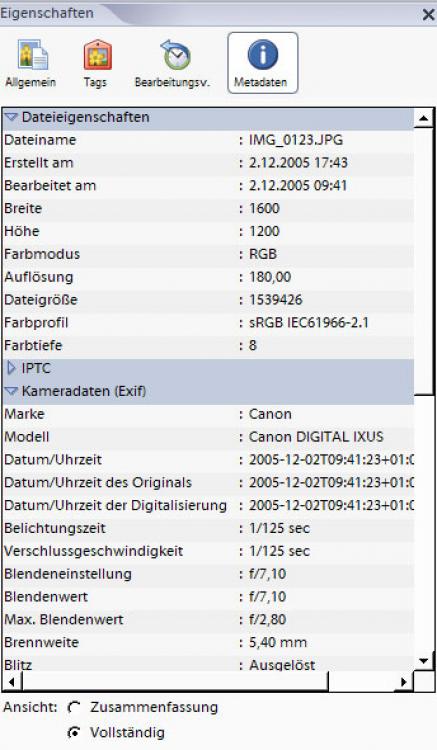The height and width of the screenshot is (750, 437).
Task: Close the Eigenschaften panel
Action: [428, 14]
